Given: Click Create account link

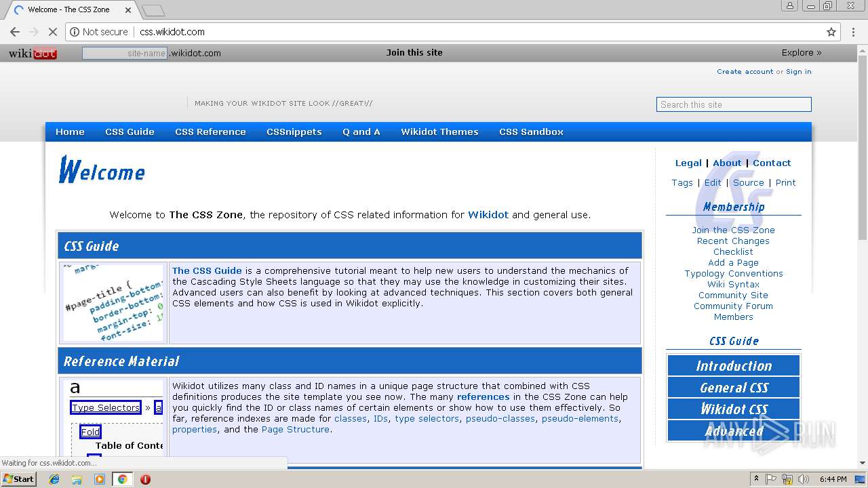Looking at the screenshot, I should pos(745,71).
